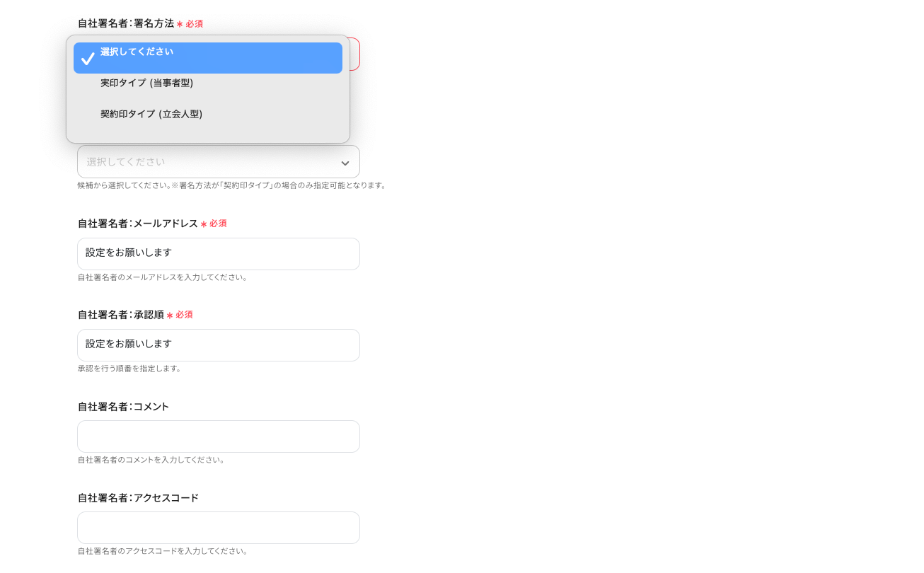Image resolution: width=924 pixels, height=573 pixels.
Task: Click into the 自社署名者:コメント text box
Action: pyautogui.click(x=219, y=436)
